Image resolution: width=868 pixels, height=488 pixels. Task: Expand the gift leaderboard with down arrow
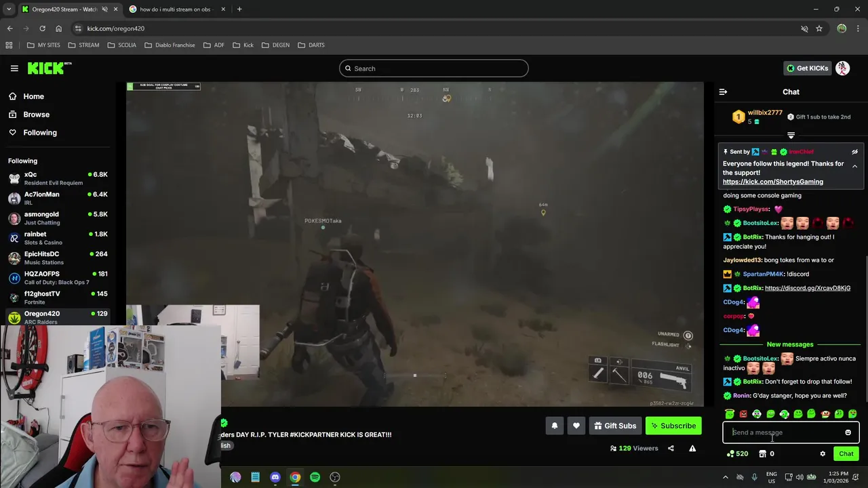[791, 136]
